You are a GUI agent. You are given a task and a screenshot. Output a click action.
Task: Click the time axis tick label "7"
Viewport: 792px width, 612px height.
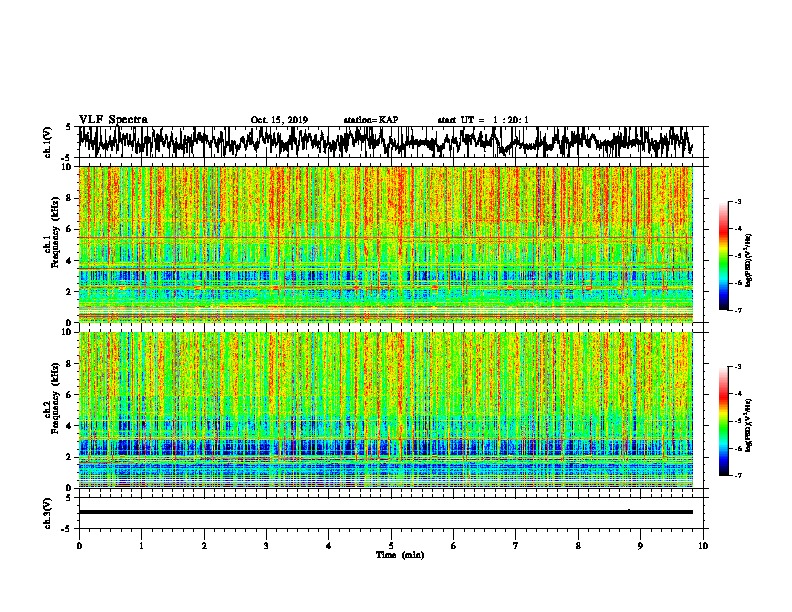(x=516, y=546)
